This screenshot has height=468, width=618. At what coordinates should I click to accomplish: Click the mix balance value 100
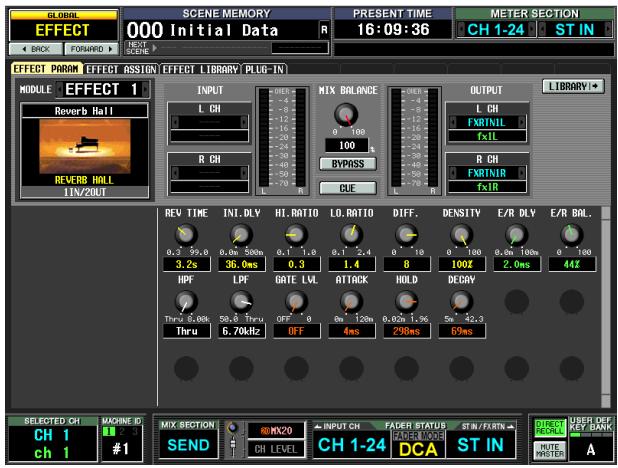pyautogui.click(x=347, y=145)
